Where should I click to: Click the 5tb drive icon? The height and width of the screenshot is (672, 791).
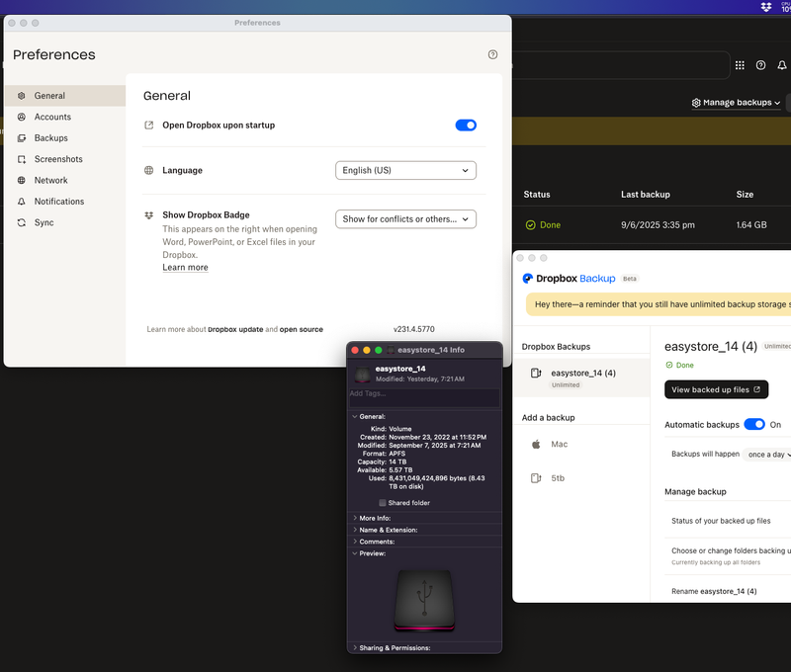click(536, 478)
